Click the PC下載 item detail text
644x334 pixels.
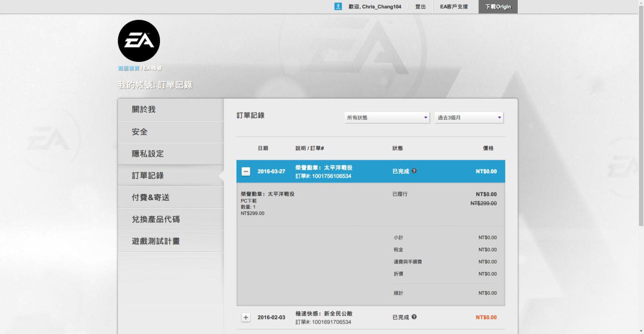tap(249, 201)
